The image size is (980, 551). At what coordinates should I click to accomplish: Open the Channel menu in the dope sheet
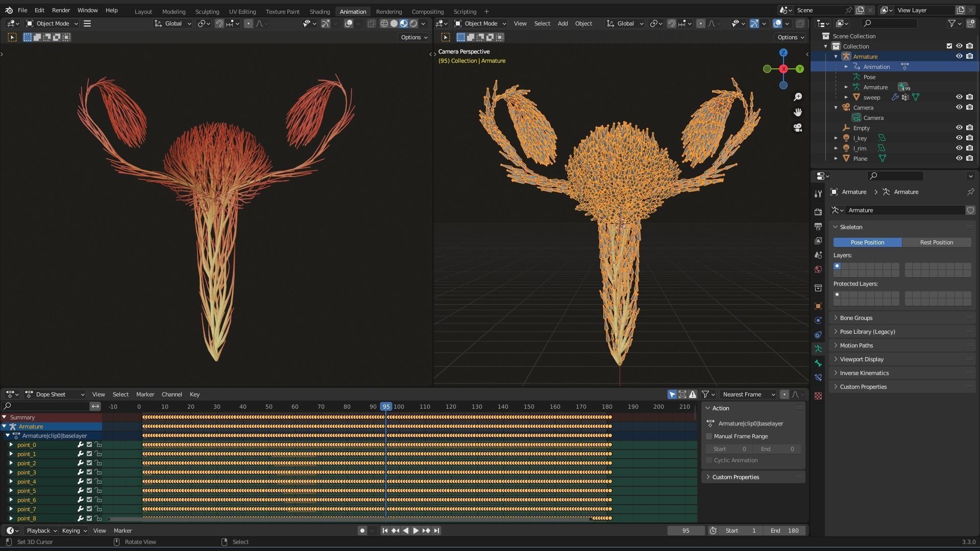(x=171, y=394)
